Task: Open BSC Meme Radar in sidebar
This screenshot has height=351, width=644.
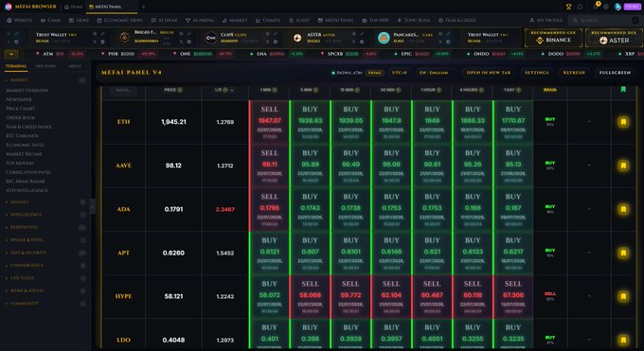Action: click(25, 181)
